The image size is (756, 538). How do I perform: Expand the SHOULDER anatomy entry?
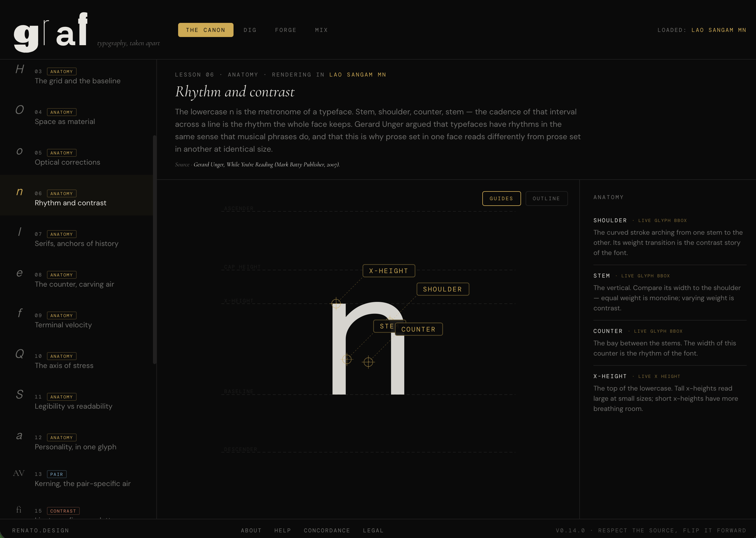coord(610,220)
